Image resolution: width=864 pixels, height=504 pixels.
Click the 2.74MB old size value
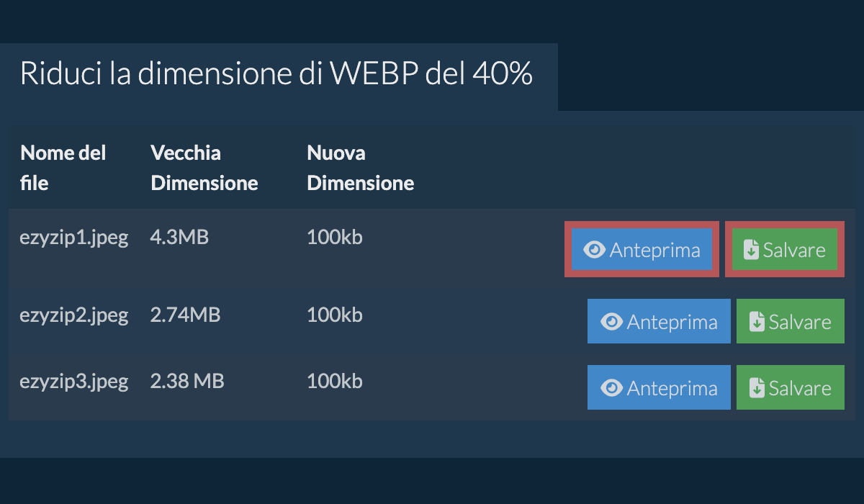[x=185, y=315]
